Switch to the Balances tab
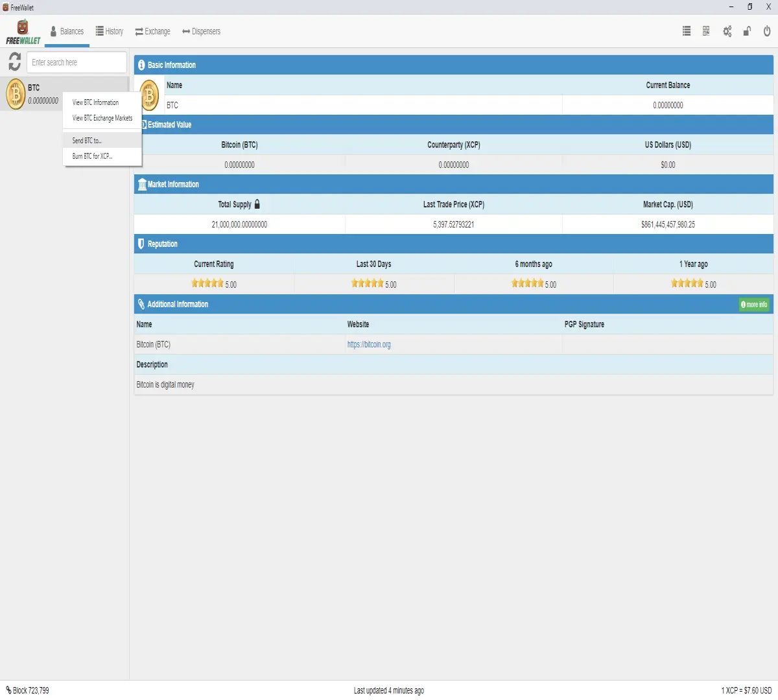 (x=67, y=31)
